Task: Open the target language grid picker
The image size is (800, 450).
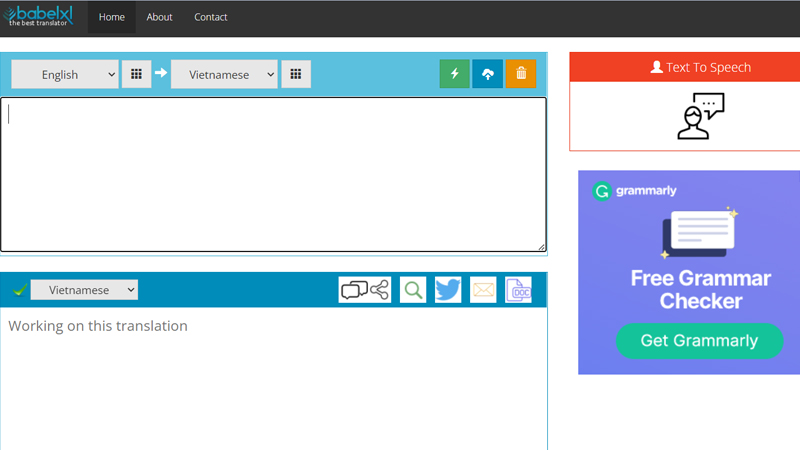Action: click(x=296, y=74)
